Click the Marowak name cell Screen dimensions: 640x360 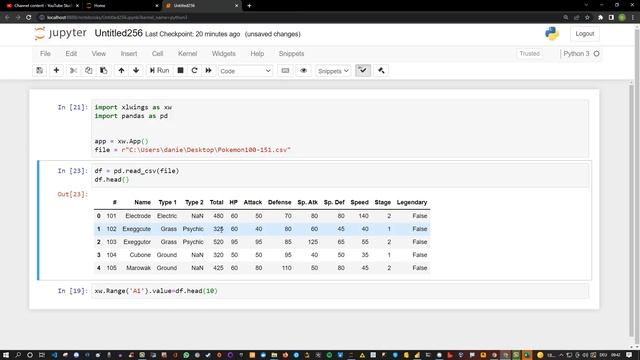click(138, 268)
